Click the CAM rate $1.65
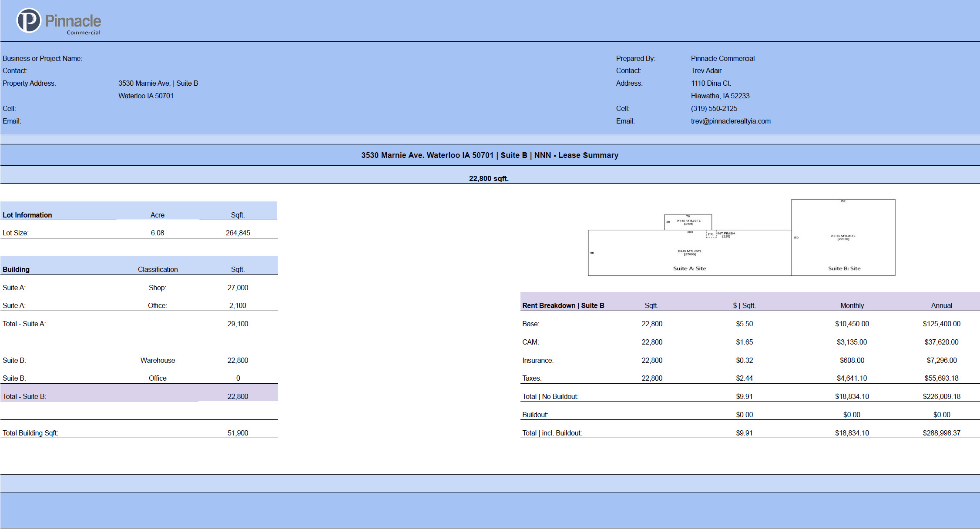980x529 pixels. [x=745, y=342]
